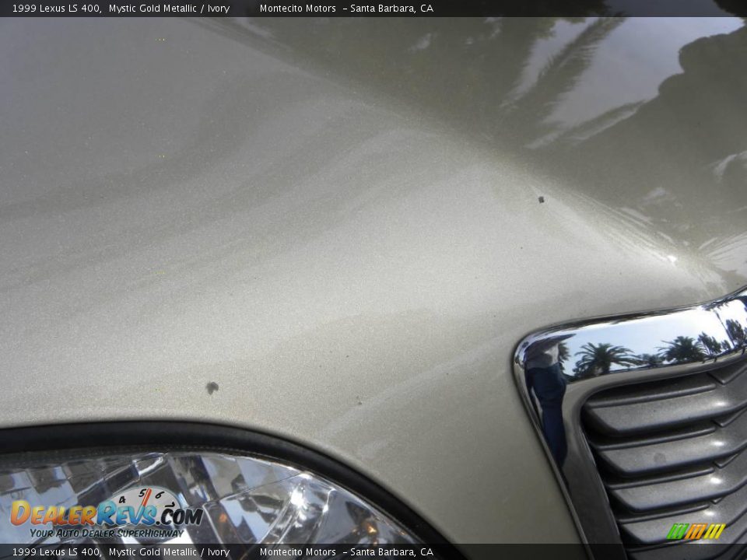Click the DealerRevs.com watermark logo

(x=106, y=513)
